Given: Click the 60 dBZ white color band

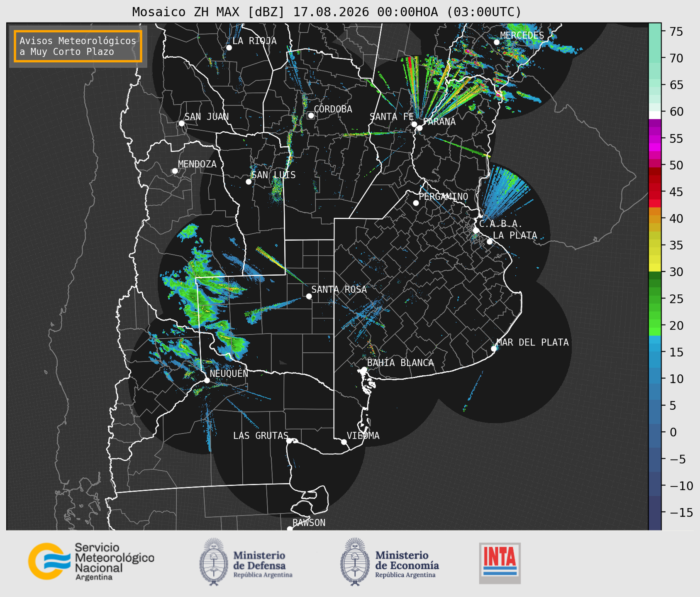Looking at the screenshot, I should coord(655,115).
